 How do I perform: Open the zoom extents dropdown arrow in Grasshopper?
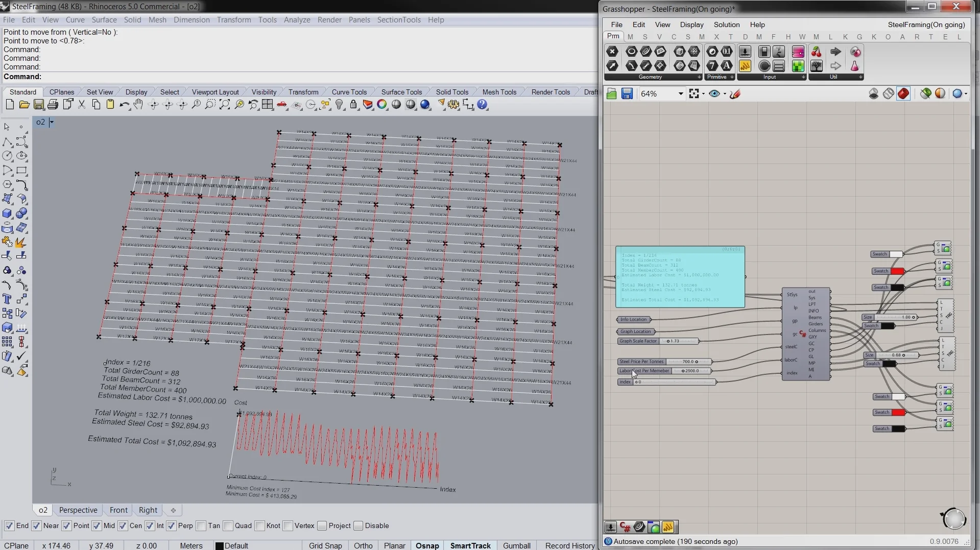[704, 93]
